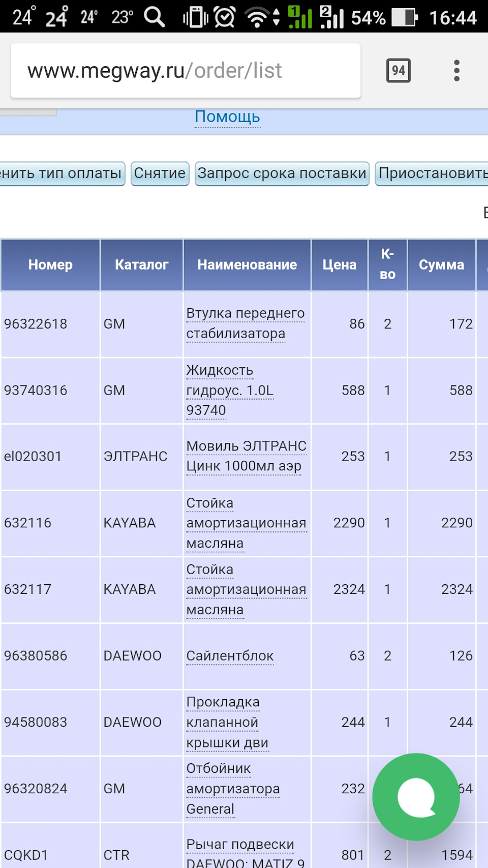This screenshot has width=488, height=868.
Task: Open the Прокладка клапанной крышки item link
Action: pos(227,722)
